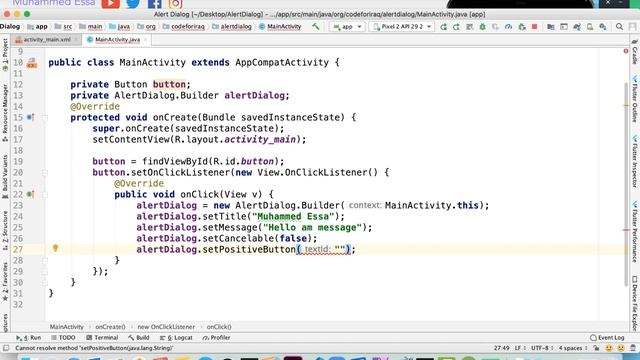Open the Gradle panel on right edge
This screenshot has height=360, width=640.
coord(635,52)
